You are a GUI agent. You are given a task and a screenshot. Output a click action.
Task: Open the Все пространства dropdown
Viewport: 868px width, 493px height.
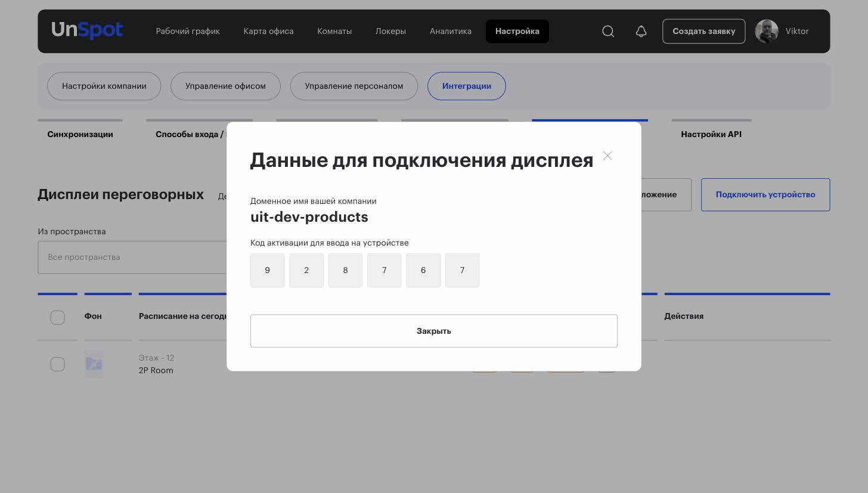click(x=132, y=258)
